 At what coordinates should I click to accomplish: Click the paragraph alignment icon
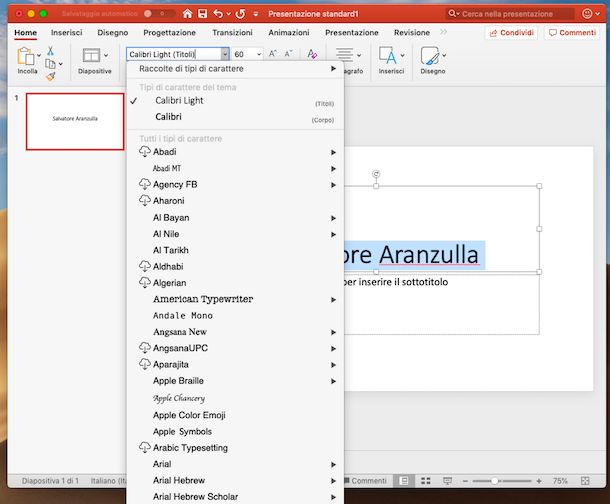[344, 55]
